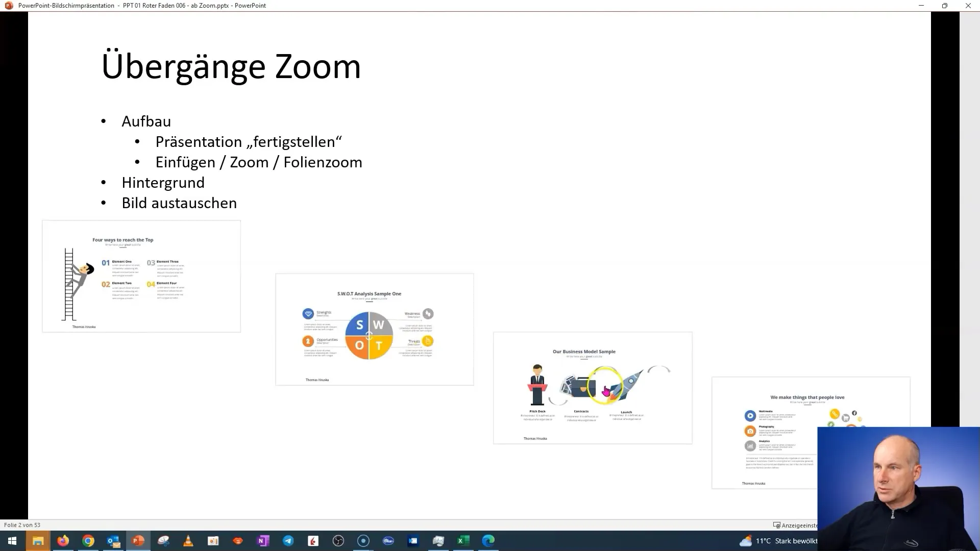
Task: Zoom into the S.W.O.T Analysis slide thumbnail
Action: (x=375, y=329)
